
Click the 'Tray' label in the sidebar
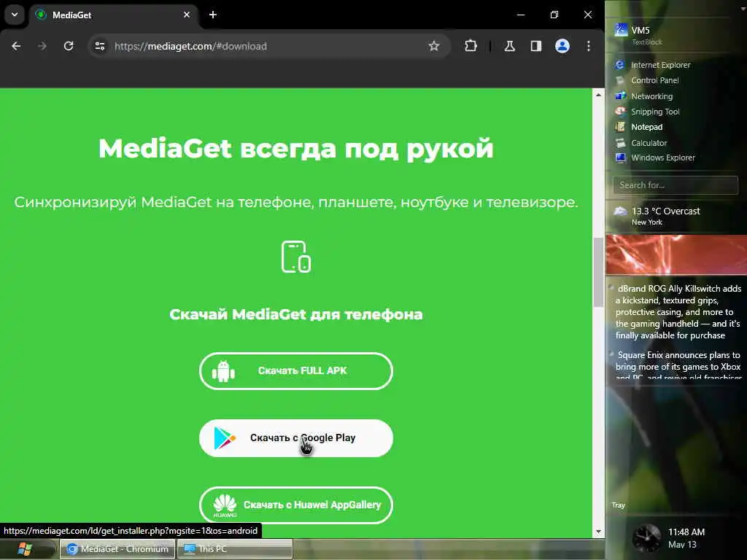point(618,505)
